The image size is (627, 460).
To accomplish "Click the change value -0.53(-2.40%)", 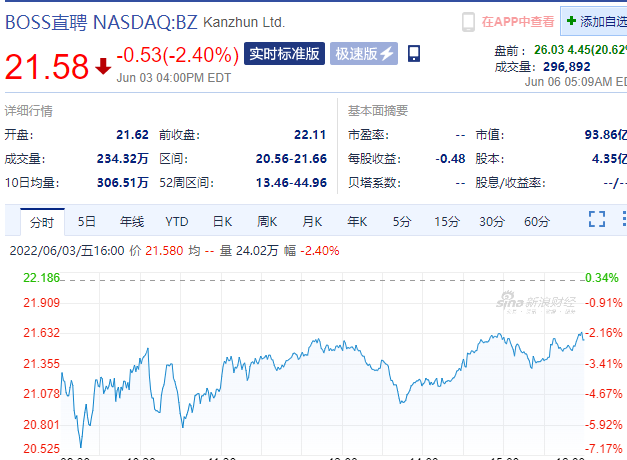I will [178, 55].
